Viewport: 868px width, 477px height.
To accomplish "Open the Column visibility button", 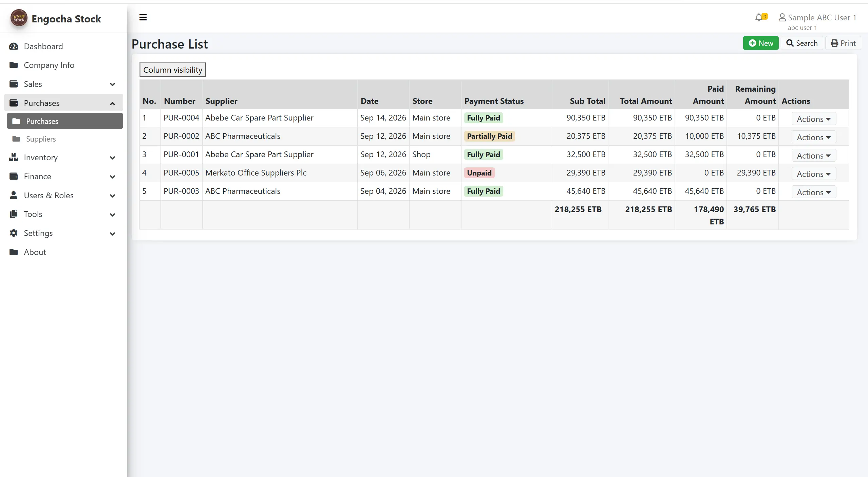I will 173,70.
